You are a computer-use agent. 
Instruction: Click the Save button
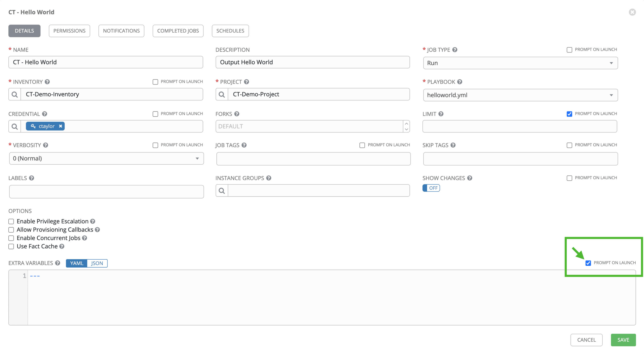pyautogui.click(x=623, y=340)
